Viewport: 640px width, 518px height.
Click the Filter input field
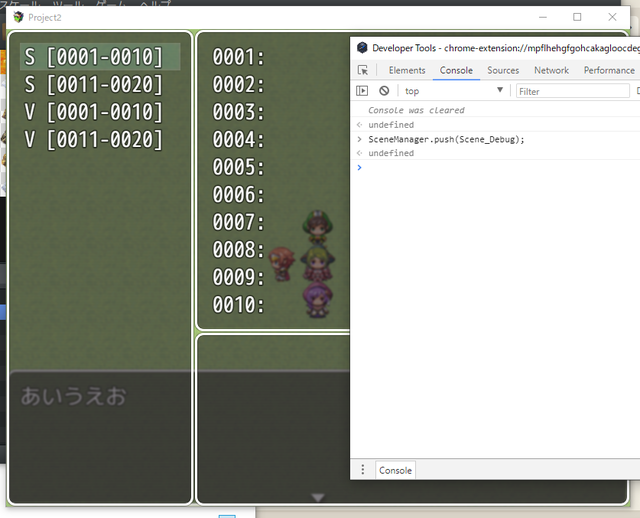pyautogui.click(x=573, y=91)
